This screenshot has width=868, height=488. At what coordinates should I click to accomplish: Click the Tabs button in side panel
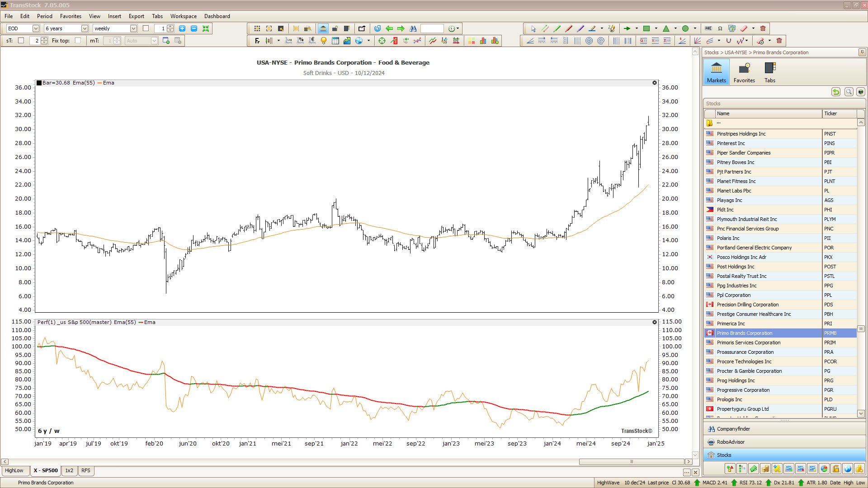[x=769, y=72]
